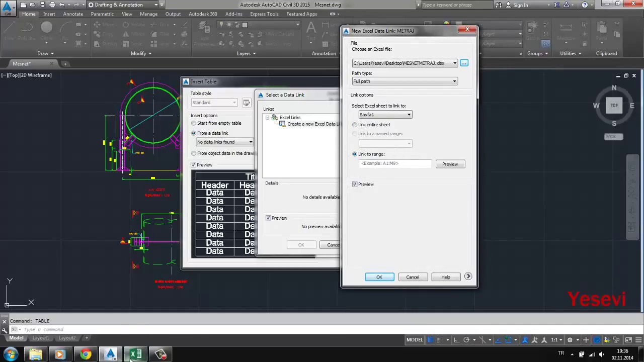
Task: Click Sign In in the title bar
Action: click(521, 5)
